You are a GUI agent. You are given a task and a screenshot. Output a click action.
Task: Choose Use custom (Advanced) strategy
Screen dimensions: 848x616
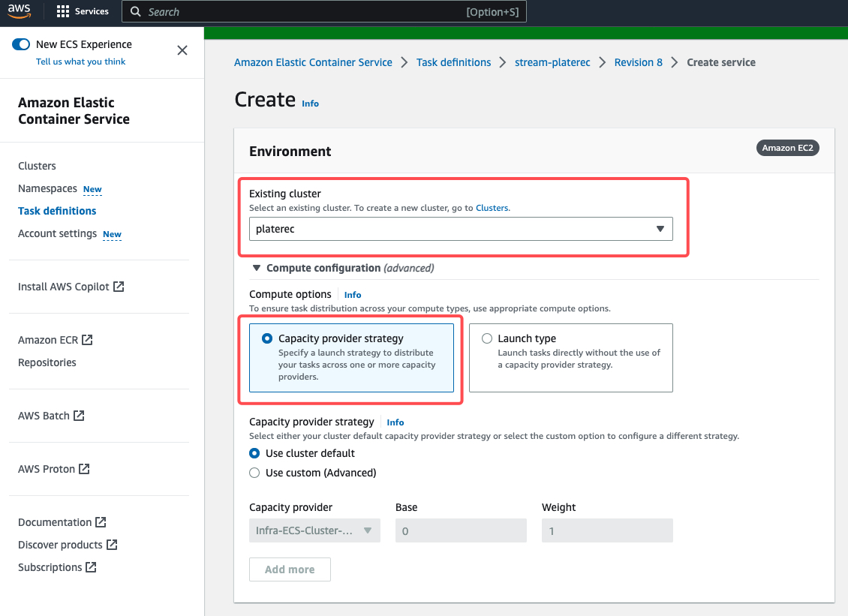click(255, 473)
